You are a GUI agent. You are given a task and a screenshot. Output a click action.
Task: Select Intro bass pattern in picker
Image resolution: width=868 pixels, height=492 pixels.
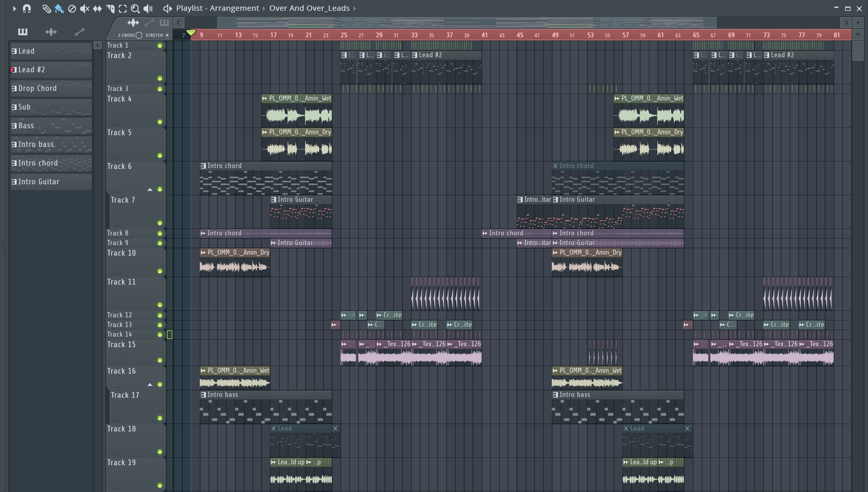tap(51, 144)
